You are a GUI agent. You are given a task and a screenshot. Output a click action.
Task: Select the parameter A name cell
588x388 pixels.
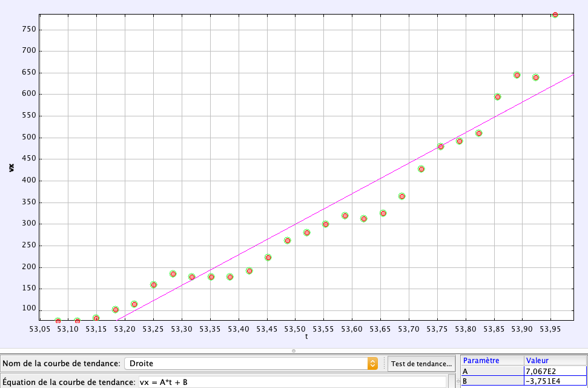[x=492, y=371]
